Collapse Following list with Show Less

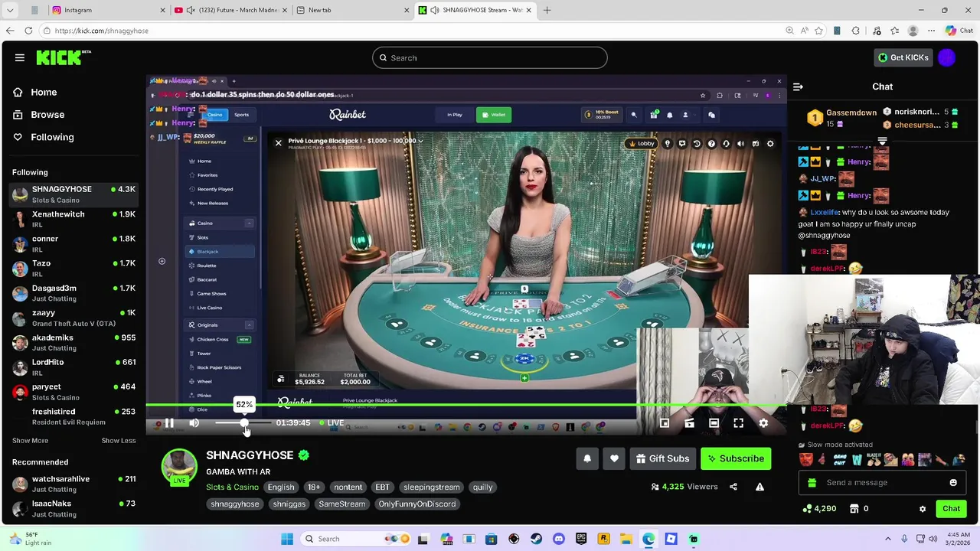pyautogui.click(x=119, y=441)
